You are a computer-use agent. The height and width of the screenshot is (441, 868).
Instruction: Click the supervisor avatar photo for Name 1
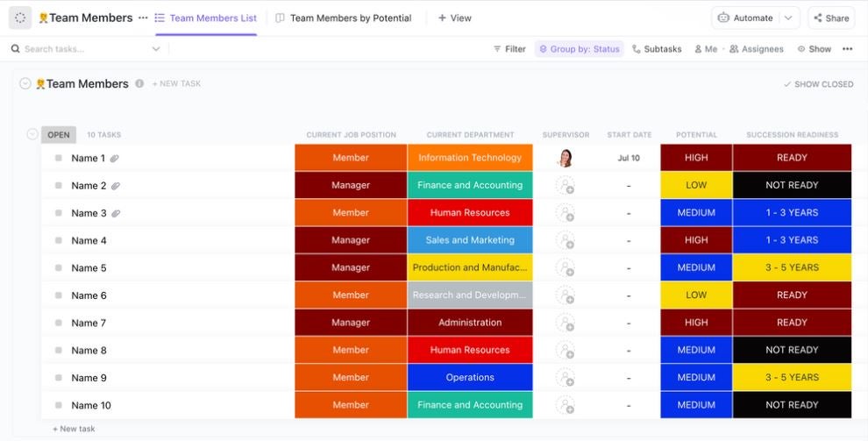(566, 158)
